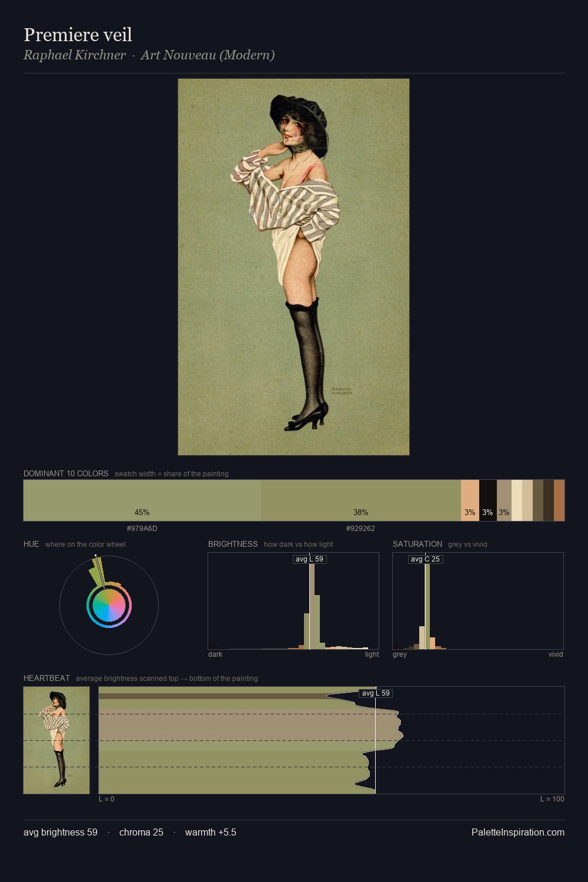Click the 'light' axis label

(x=372, y=654)
